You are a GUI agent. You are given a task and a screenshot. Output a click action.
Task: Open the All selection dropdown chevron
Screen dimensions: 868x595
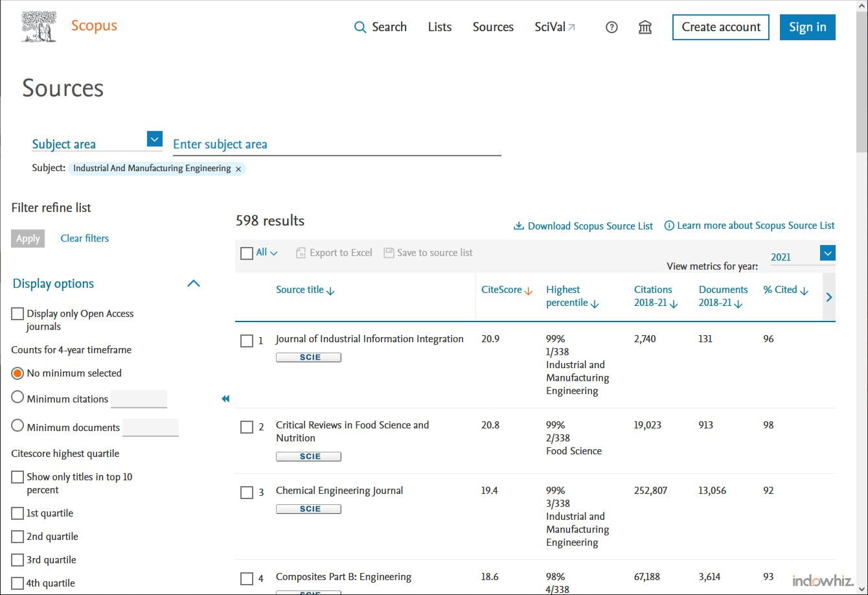[x=273, y=253]
